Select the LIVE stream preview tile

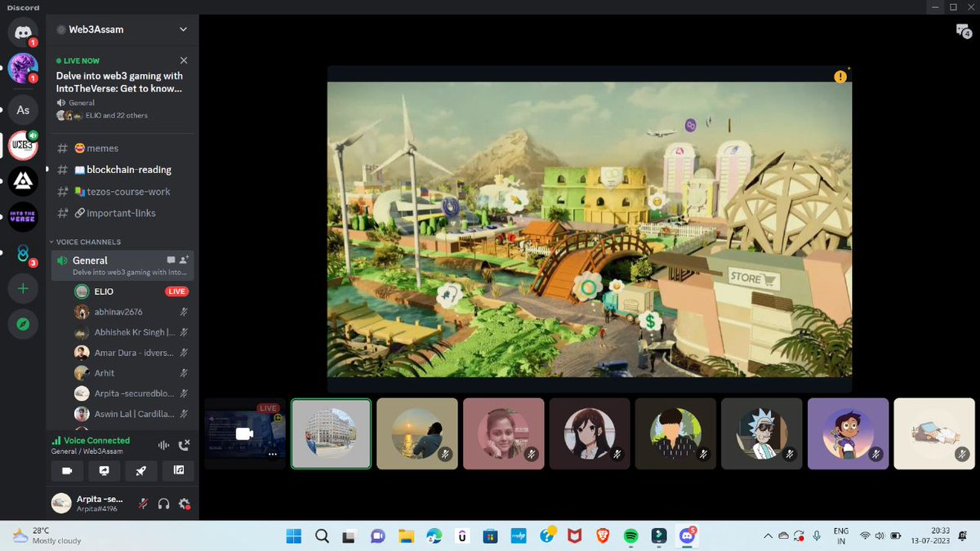[x=244, y=433]
